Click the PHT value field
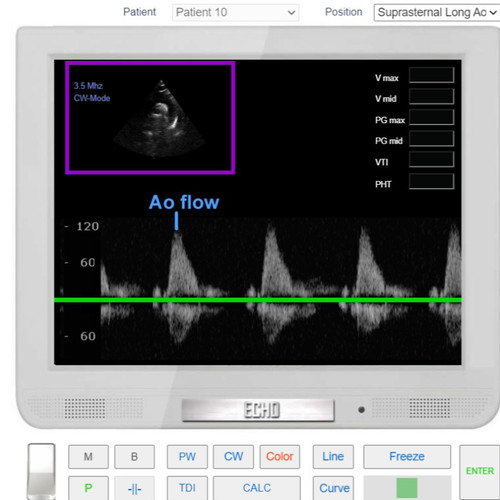This screenshot has height=500, width=500. coord(431,181)
